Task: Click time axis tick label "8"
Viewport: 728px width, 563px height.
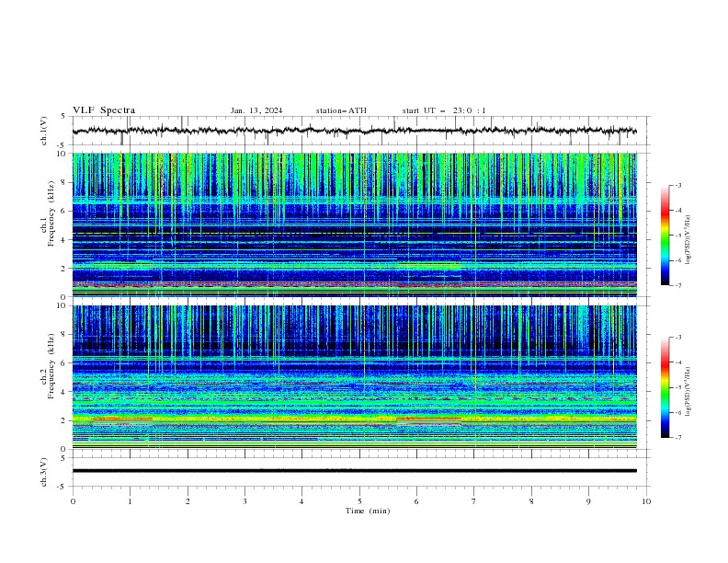Action: 531,501
